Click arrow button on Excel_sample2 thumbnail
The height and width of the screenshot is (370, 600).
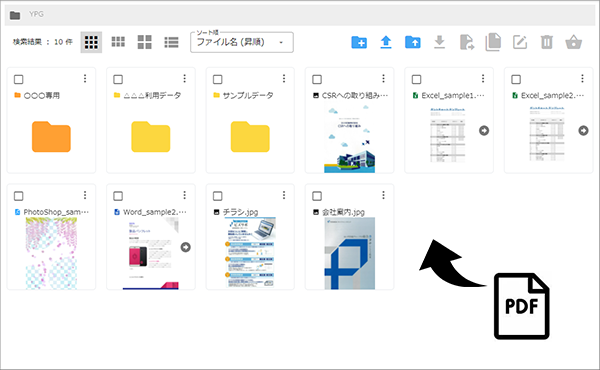pyautogui.click(x=583, y=130)
